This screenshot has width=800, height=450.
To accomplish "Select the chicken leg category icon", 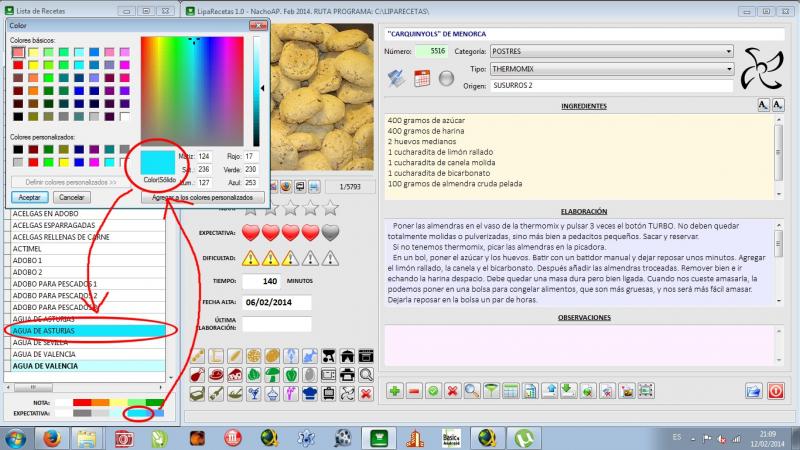I will 197,375.
